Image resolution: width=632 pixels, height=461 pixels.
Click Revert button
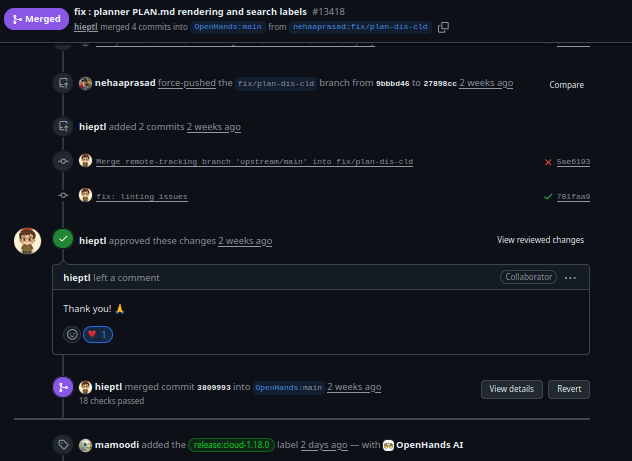[569, 389]
